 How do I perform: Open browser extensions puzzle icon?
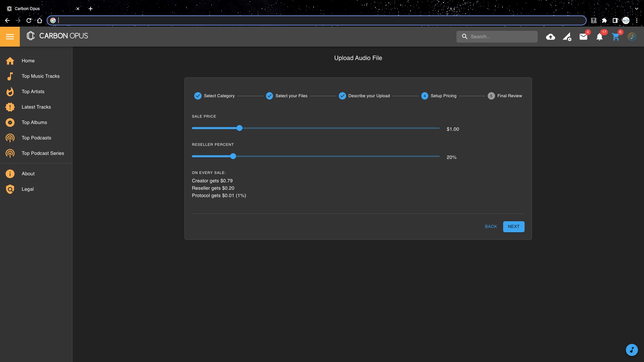(x=604, y=20)
